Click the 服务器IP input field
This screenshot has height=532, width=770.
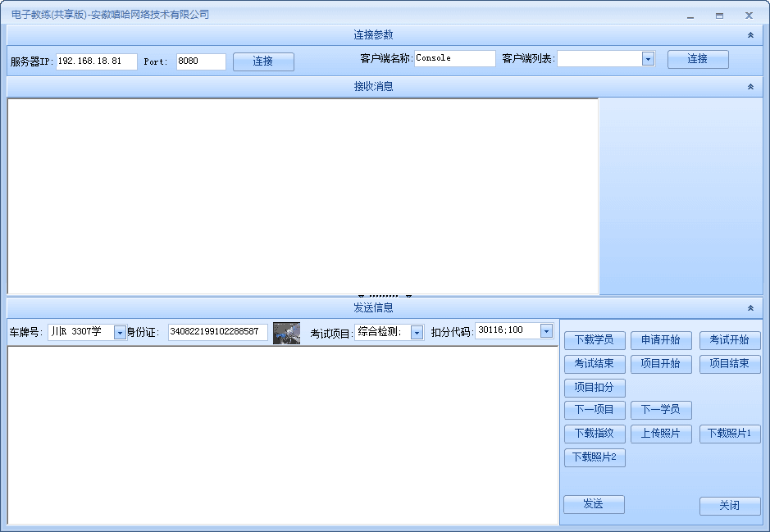pyautogui.click(x=97, y=61)
